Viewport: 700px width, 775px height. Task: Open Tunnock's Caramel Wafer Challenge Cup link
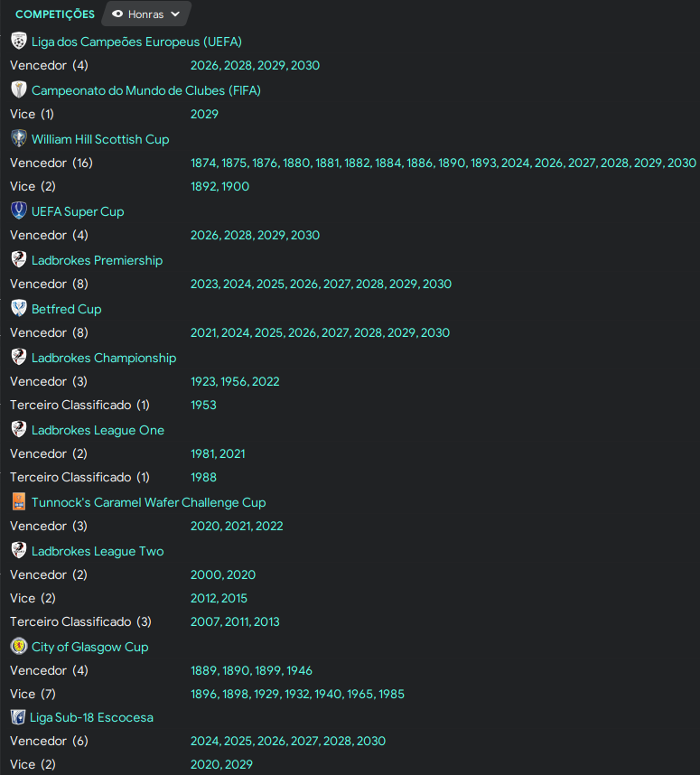point(148,502)
